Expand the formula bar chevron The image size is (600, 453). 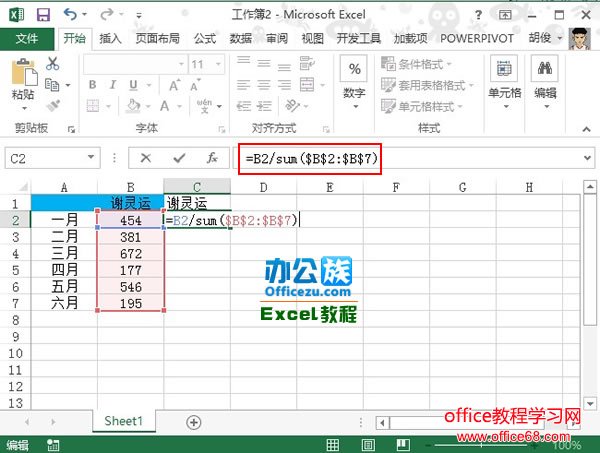[587, 158]
